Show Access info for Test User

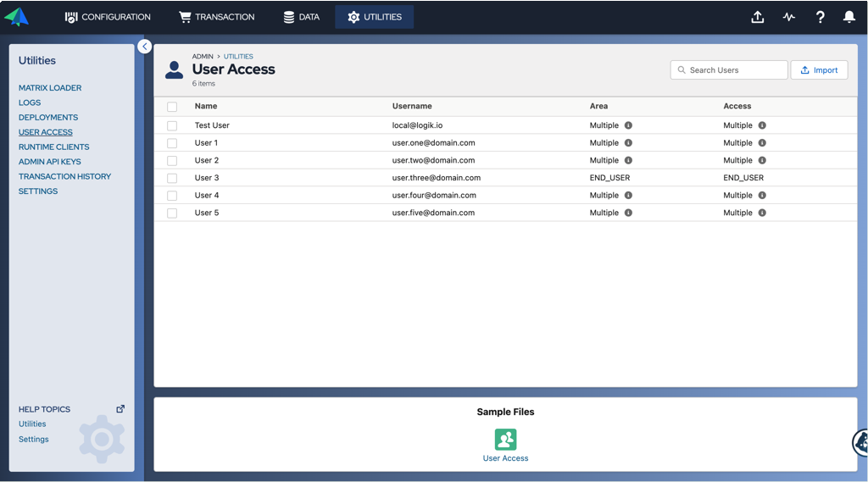pos(762,125)
